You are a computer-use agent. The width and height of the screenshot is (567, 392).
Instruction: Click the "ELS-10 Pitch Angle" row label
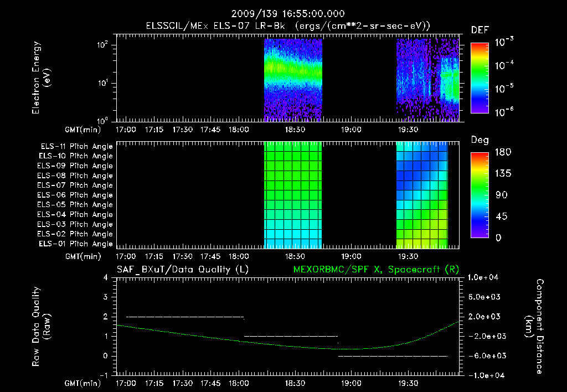tap(76, 156)
